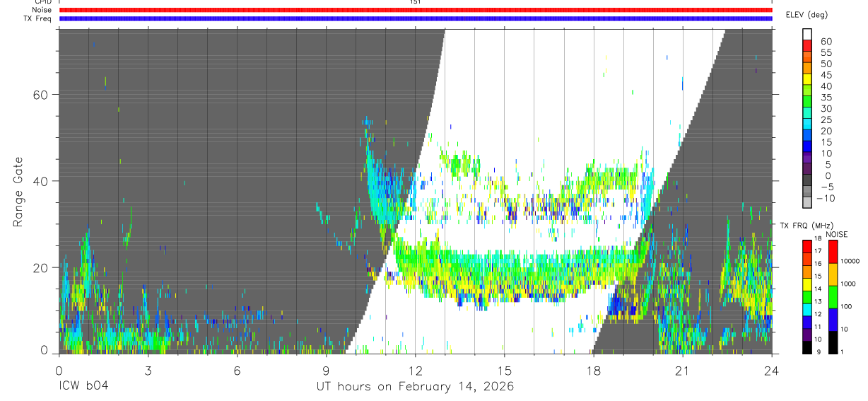Click the 'ELEV (deg)' colorbar title
Image resolution: width=868 pixels, height=401 pixels.
point(807,15)
